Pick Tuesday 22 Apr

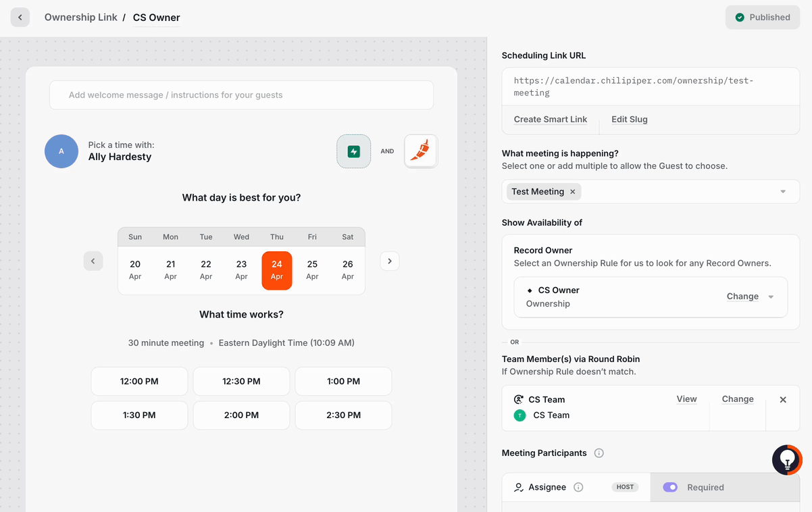pyautogui.click(x=206, y=270)
